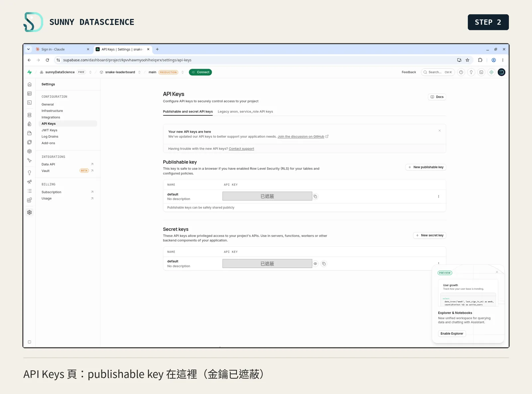Open the Storage sidebar icon
The width and height of the screenshot is (532, 394).
[30, 133]
